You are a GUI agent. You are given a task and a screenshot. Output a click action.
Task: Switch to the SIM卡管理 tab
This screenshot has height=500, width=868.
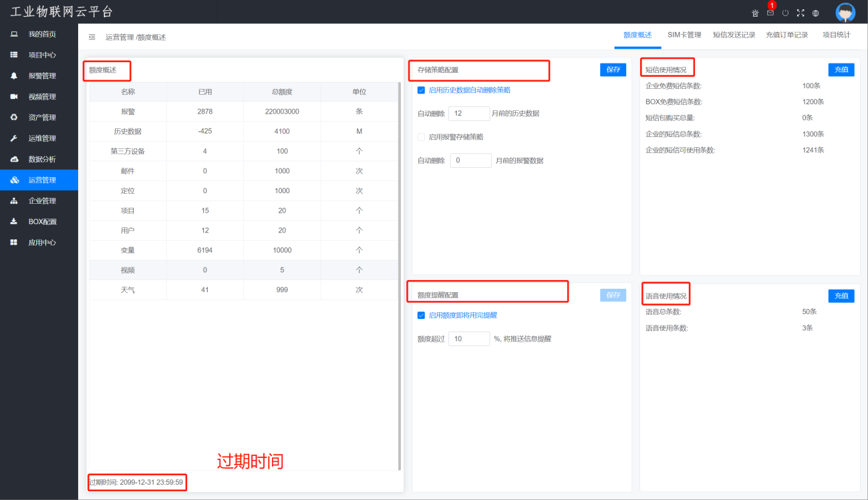(684, 35)
